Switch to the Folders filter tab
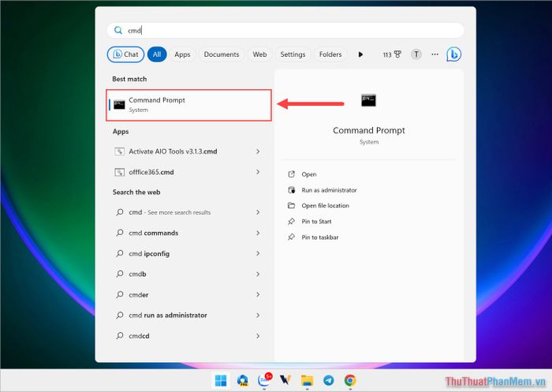Screen dimensions: 552x392 coord(330,54)
